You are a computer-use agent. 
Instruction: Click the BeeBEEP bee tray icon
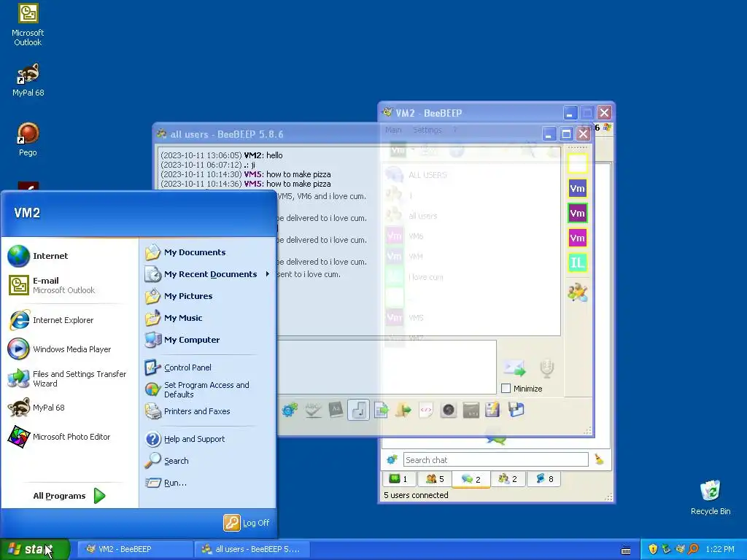(x=680, y=549)
